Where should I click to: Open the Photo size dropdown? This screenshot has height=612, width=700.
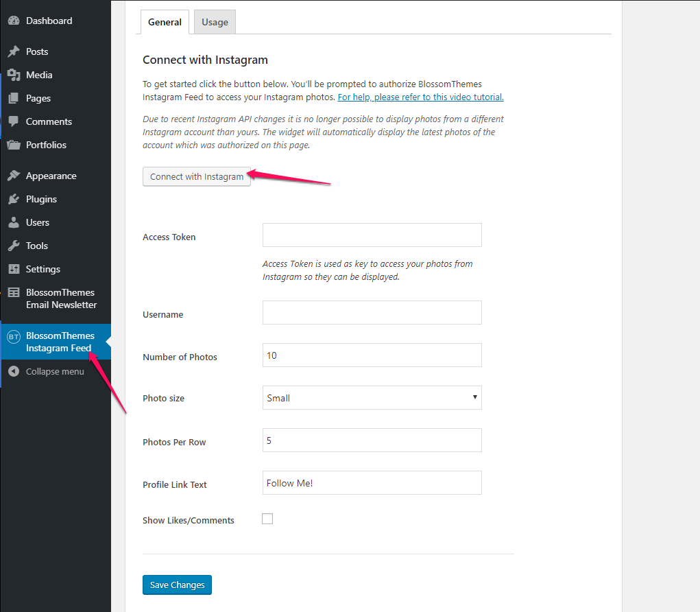click(372, 397)
